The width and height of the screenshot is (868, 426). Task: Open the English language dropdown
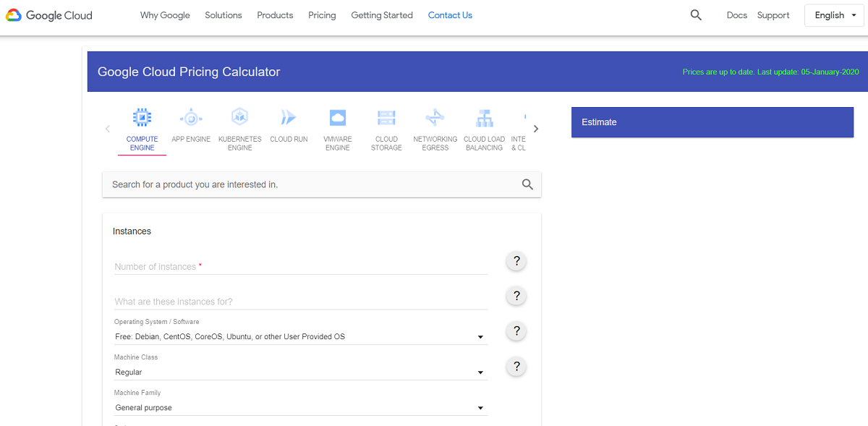[x=835, y=15]
